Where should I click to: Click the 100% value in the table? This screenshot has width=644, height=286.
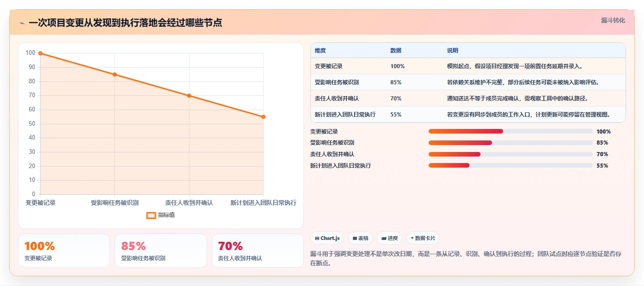click(x=398, y=66)
